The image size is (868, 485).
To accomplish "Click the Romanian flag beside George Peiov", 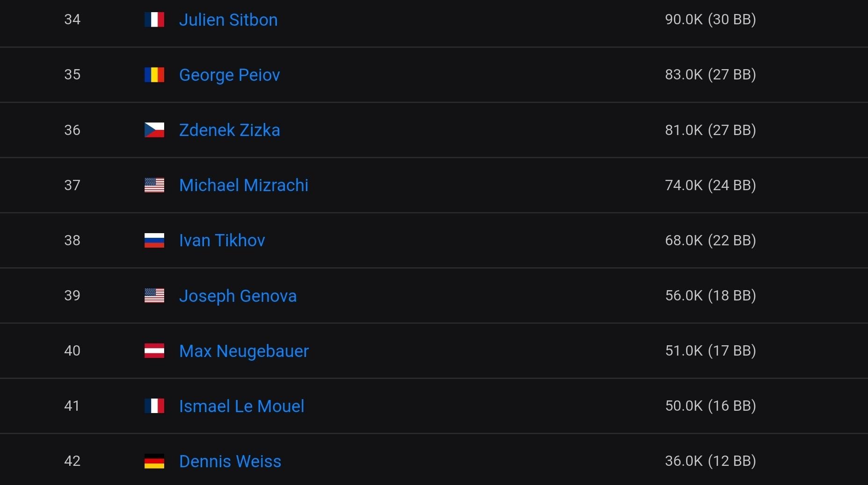I will click(154, 75).
